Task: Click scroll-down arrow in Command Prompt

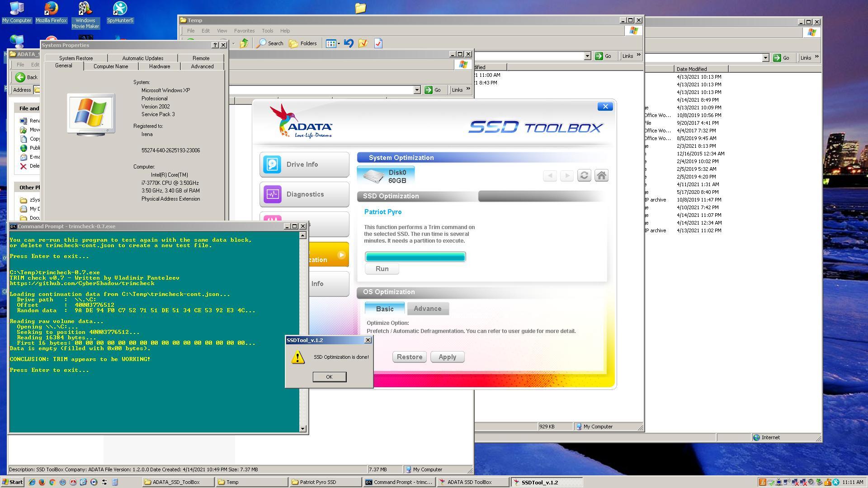Action: [303, 428]
